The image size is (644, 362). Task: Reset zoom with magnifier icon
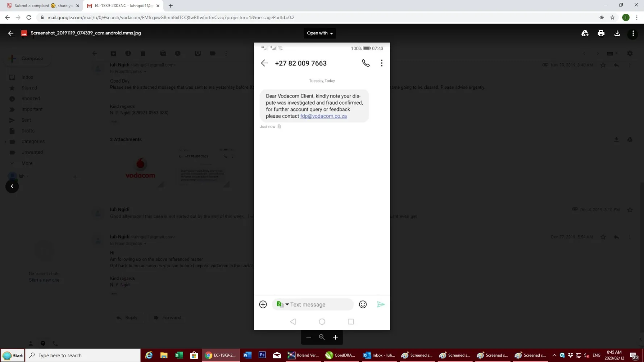point(322,337)
